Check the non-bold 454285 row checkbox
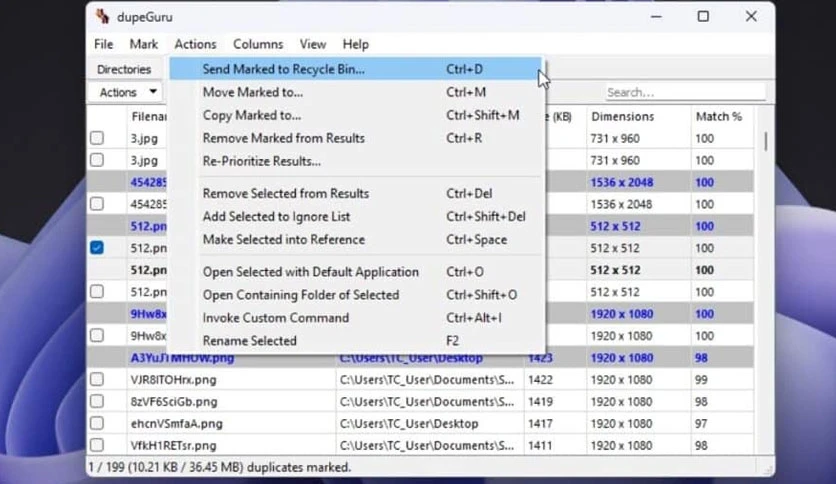836x484 pixels. (x=97, y=204)
